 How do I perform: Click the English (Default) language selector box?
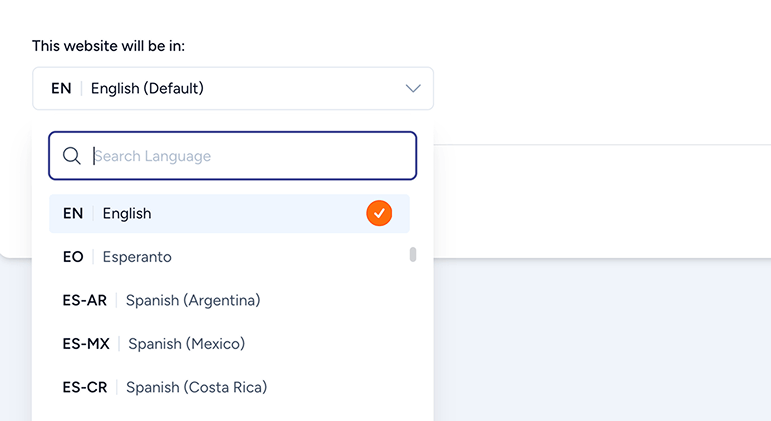pyautogui.click(x=232, y=88)
